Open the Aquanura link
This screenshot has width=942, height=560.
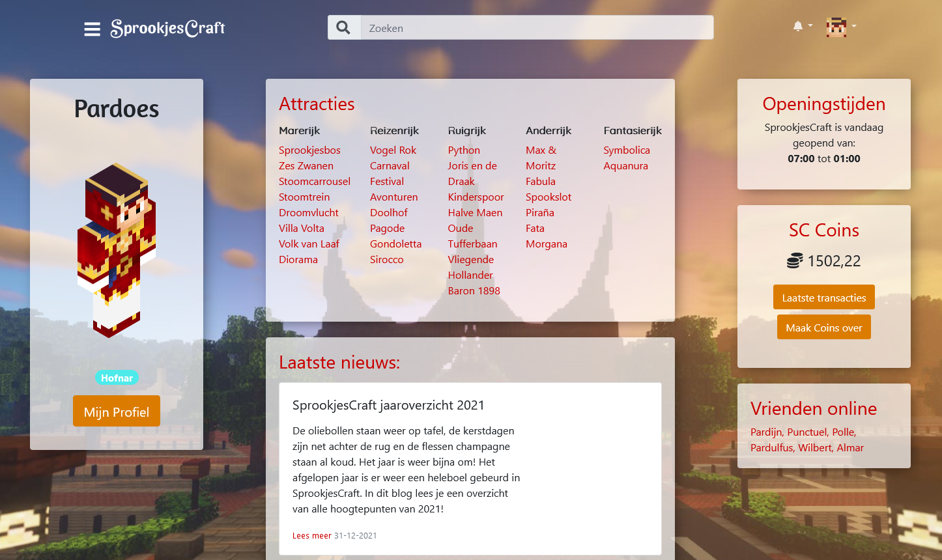(x=625, y=165)
